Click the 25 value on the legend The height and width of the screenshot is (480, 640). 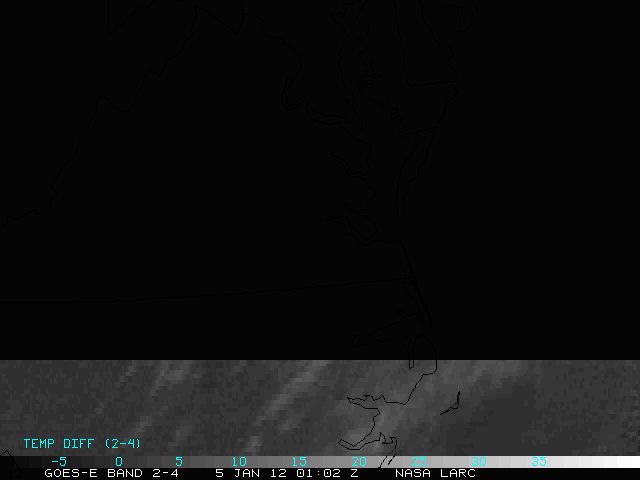(419, 461)
